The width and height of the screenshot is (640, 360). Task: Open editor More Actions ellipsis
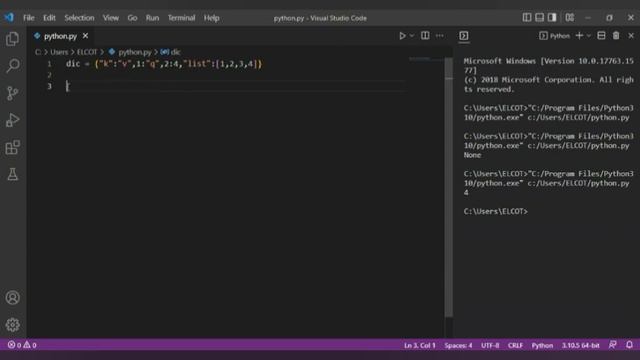(440, 36)
